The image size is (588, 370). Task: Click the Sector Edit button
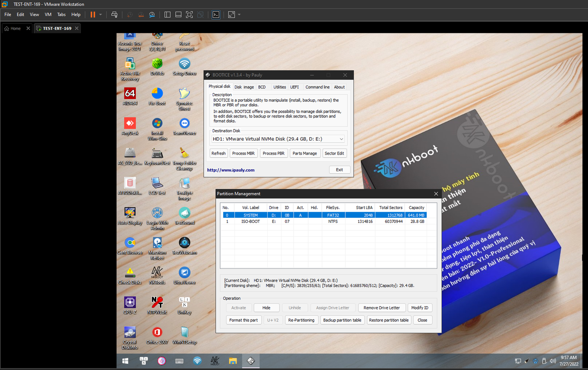point(334,153)
